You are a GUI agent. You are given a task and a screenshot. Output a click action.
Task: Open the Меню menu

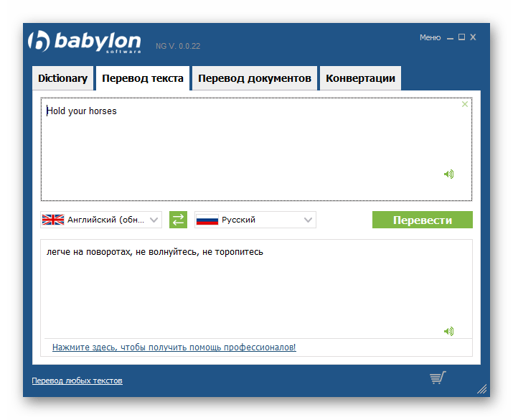pyautogui.click(x=430, y=37)
